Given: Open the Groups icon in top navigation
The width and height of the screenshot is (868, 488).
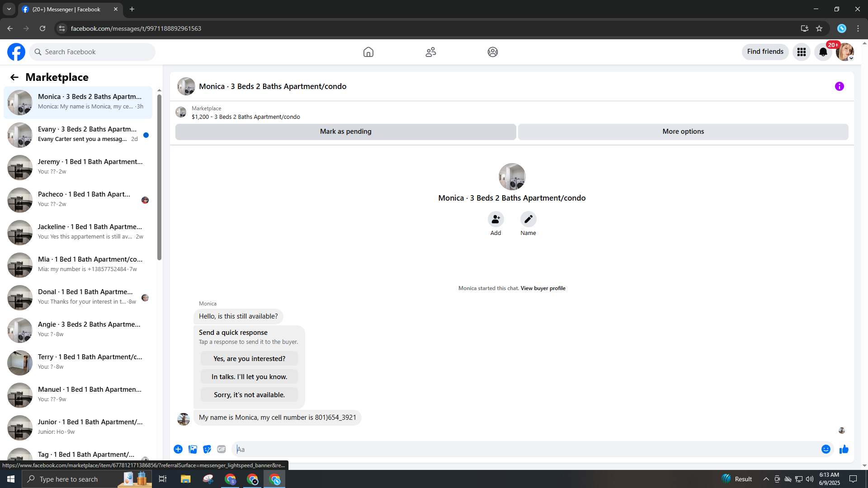Looking at the screenshot, I should (x=493, y=52).
